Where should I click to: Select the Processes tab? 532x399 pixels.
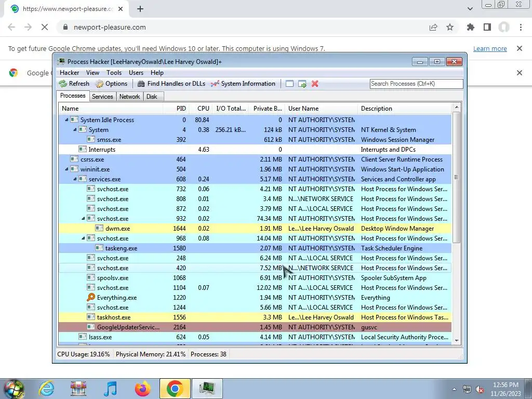[x=73, y=96]
